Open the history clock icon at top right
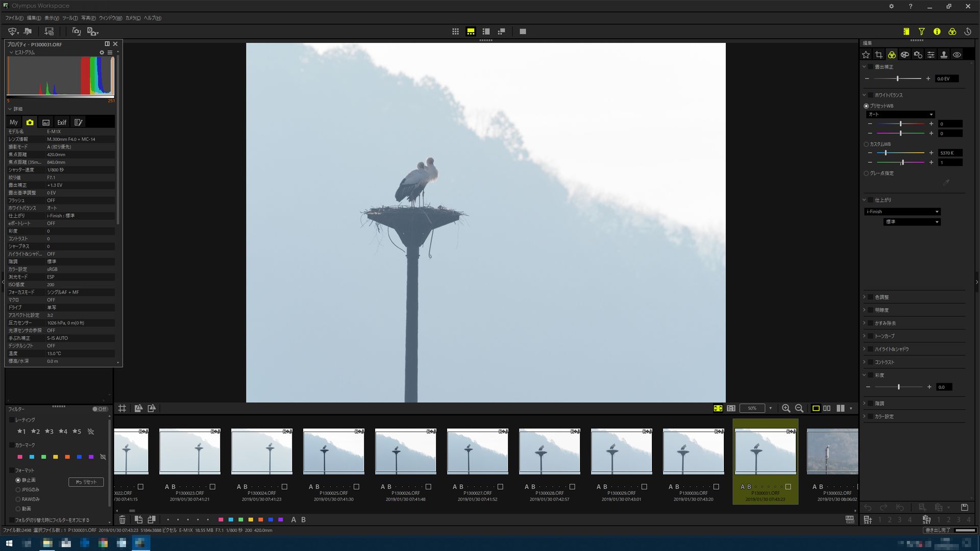Screen dimensions: 980x551 click(968, 32)
